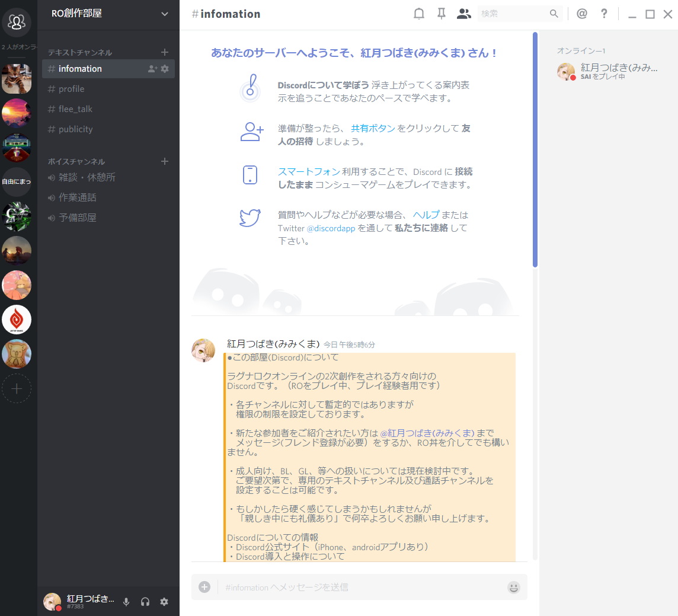Click the smartphone icon
The image size is (678, 616).
(x=250, y=175)
